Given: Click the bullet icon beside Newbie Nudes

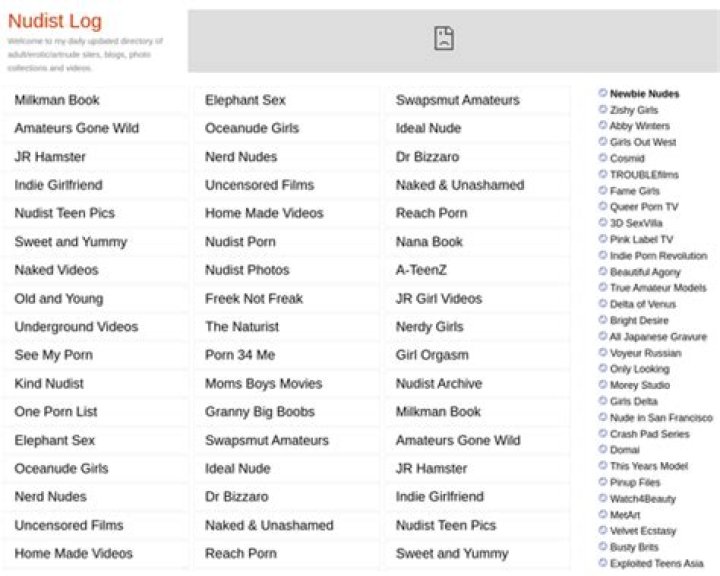Looking at the screenshot, I should [x=602, y=93].
